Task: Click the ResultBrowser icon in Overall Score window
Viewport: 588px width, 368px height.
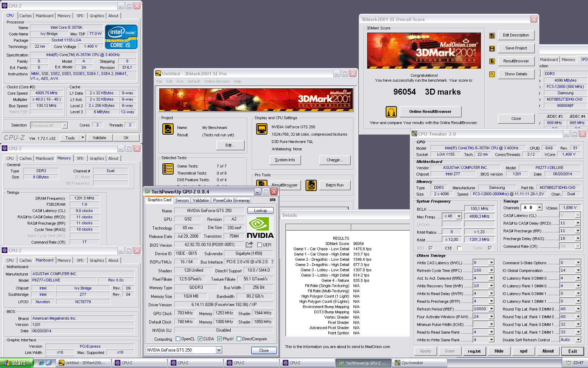Action: [x=492, y=61]
